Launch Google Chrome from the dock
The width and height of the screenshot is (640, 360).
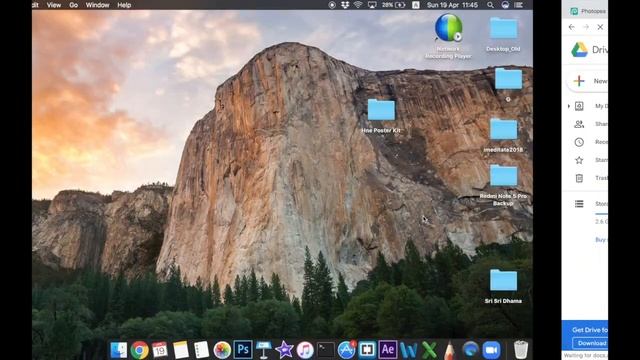pyautogui.click(x=139, y=350)
